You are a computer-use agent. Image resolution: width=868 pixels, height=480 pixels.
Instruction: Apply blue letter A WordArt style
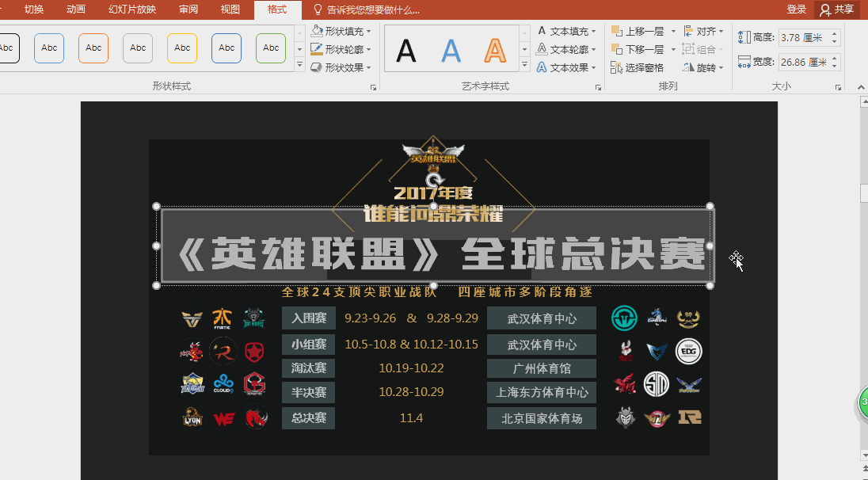click(x=451, y=51)
